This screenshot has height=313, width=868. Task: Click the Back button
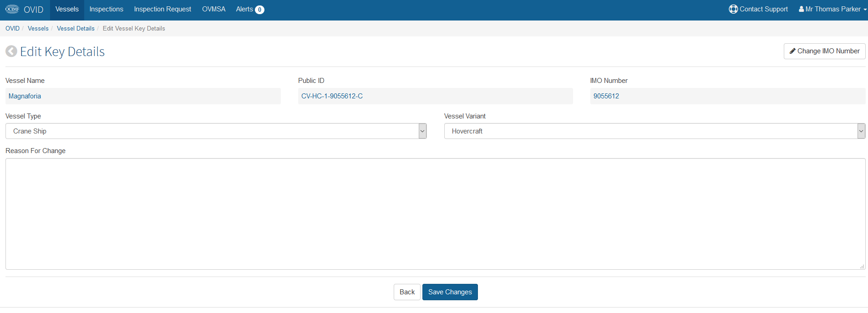coord(407,292)
